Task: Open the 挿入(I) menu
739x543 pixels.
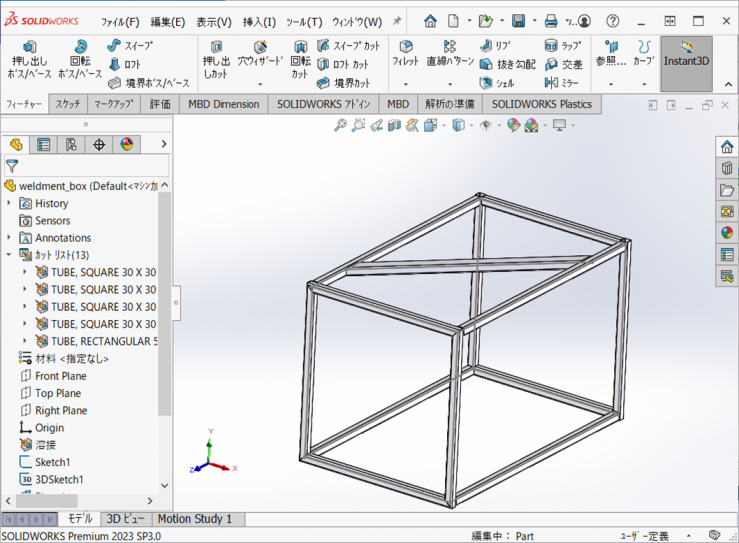Action: click(259, 22)
